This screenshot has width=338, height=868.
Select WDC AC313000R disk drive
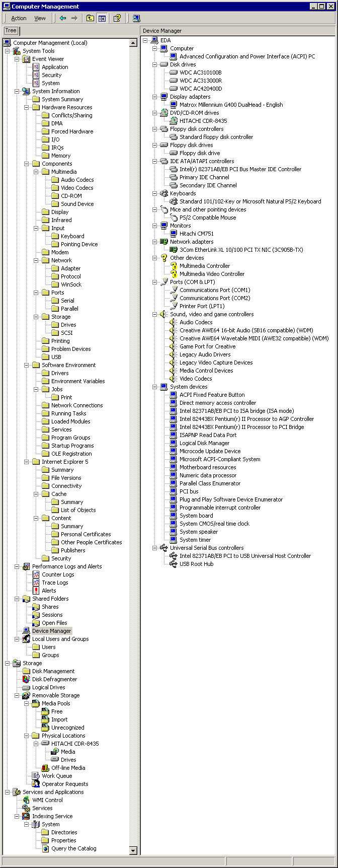click(x=201, y=81)
